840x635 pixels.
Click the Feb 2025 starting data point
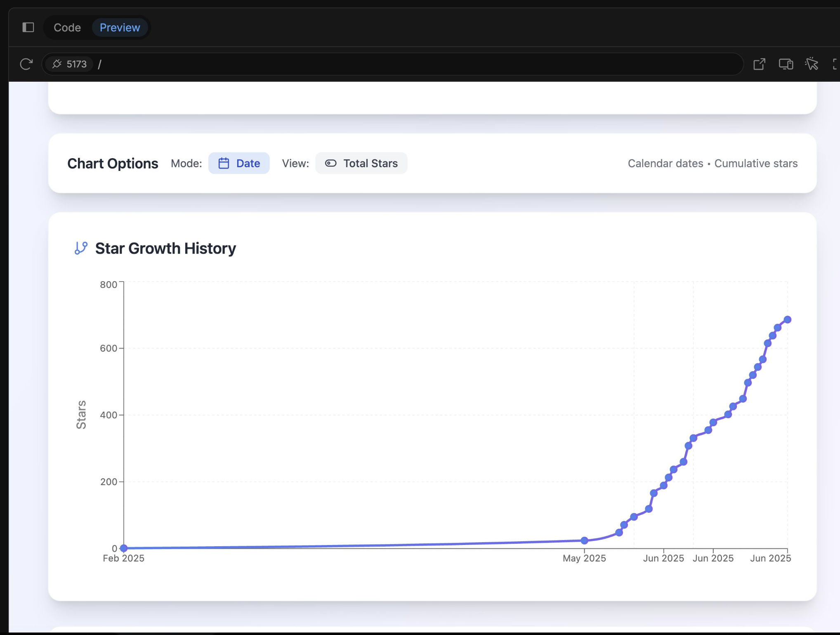point(124,548)
